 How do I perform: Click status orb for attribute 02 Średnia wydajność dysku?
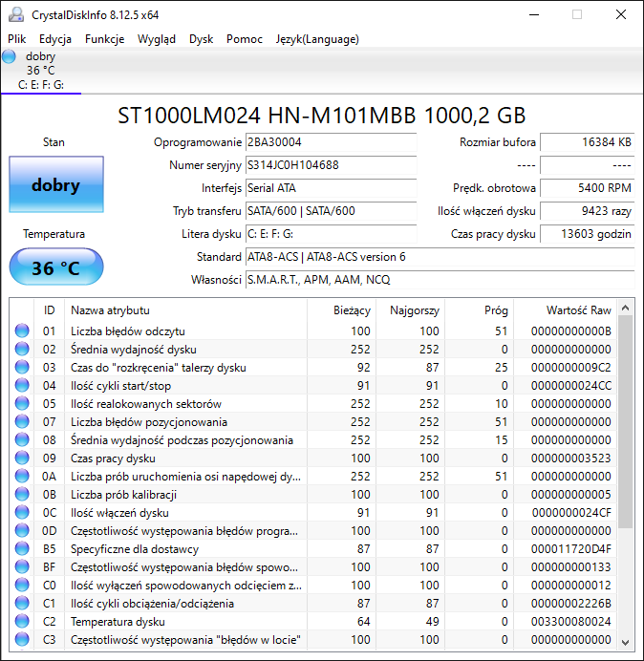pos(22,349)
